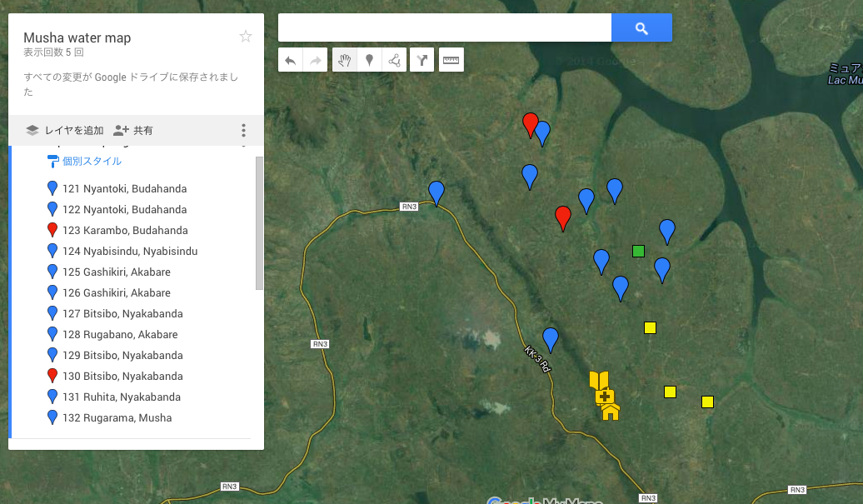Click the blue pin beside KK-3 Rd
The image size is (863, 504).
[x=551, y=340]
